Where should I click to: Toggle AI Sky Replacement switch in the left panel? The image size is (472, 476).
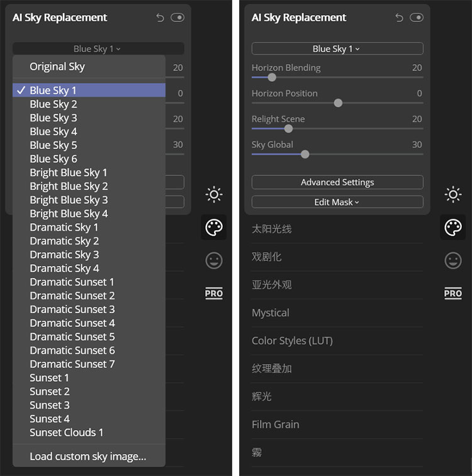(x=177, y=18)
